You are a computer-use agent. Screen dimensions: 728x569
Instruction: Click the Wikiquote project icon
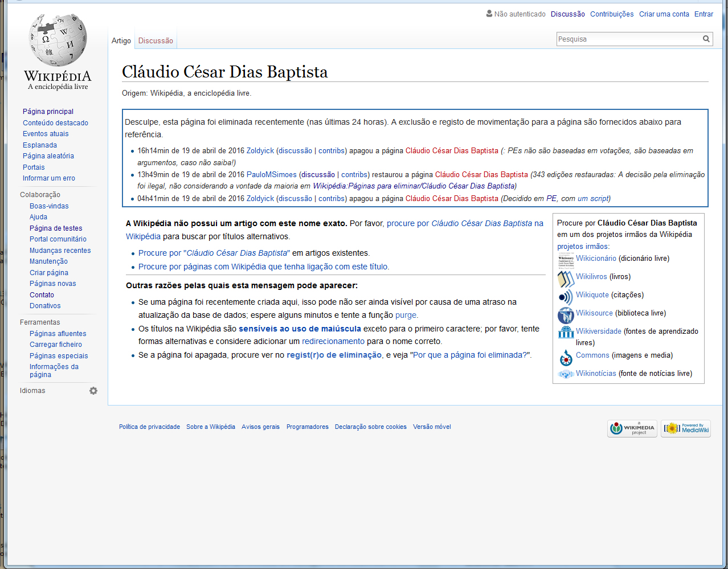(565, 296)
